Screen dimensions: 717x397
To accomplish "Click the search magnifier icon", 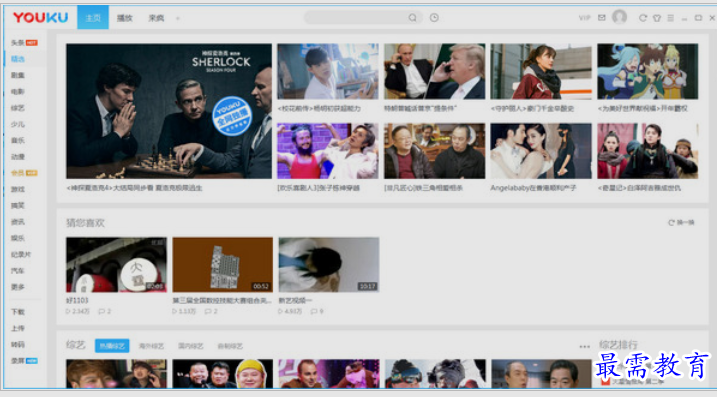I will click(412, 18).
